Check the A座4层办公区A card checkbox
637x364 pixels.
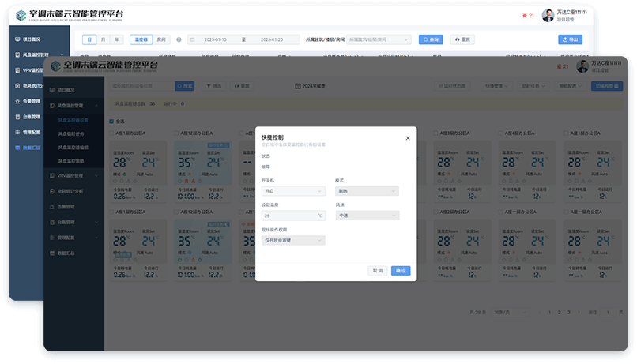click(500, 133)
